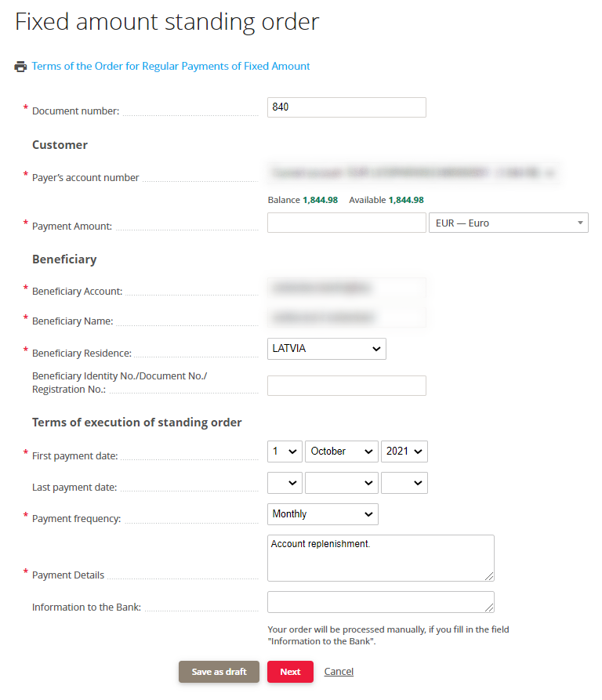The height and width of the screenshot is (700, 602).
Task: Open the last payment month dropdown
Action: point(342,483)
